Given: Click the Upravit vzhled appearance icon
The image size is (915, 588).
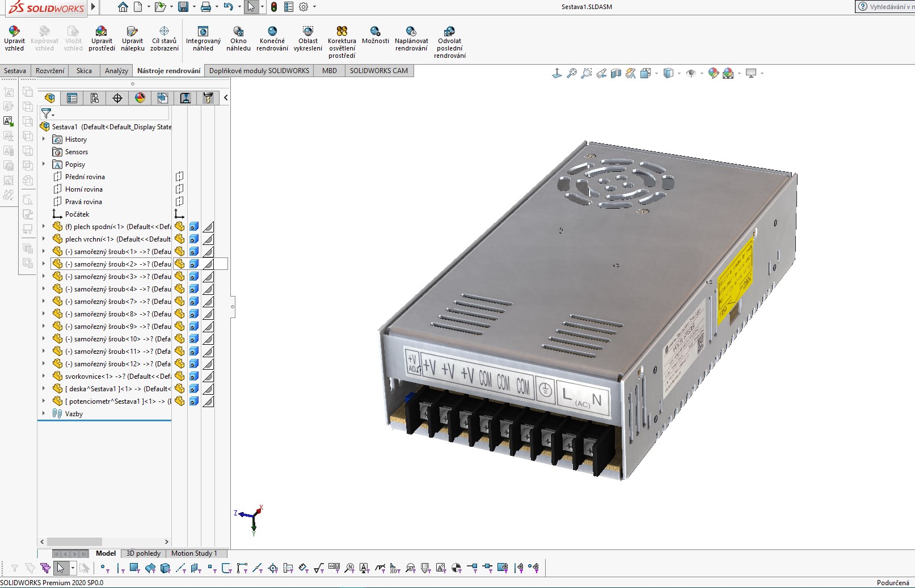Looking at the screenshot, I should [x=14, y=32].
